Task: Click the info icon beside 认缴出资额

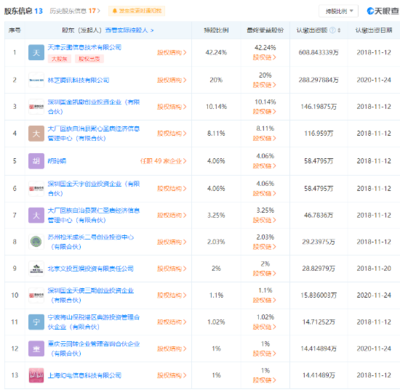Action: pos(332,30)
